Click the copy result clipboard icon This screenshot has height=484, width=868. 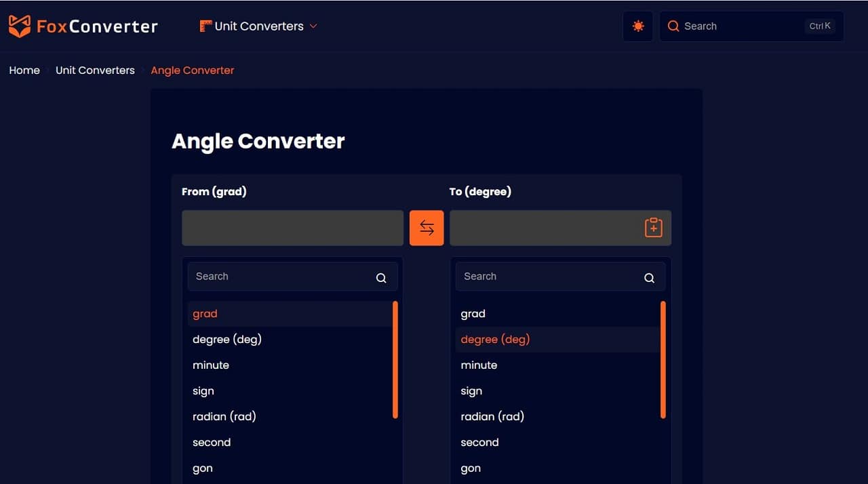point(653,228)
